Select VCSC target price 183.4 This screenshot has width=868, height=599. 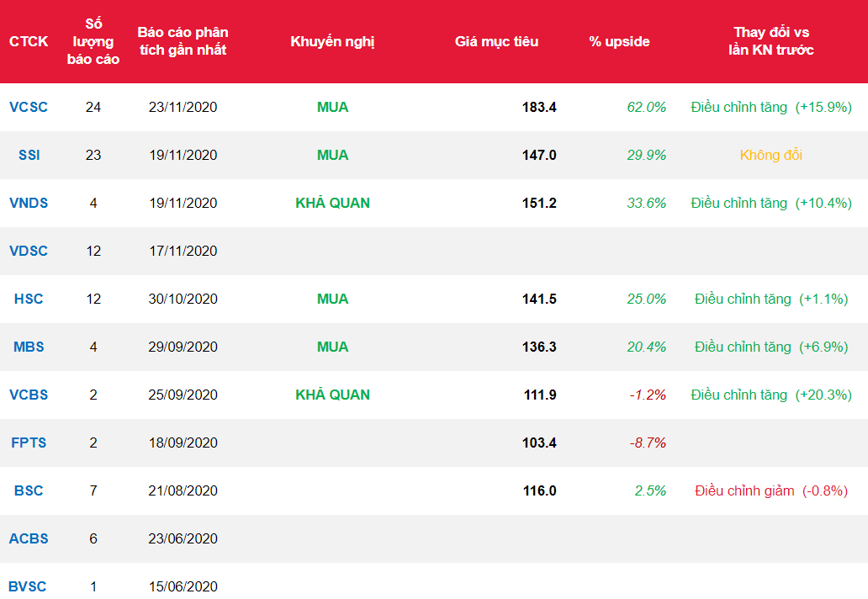[539, 107]
